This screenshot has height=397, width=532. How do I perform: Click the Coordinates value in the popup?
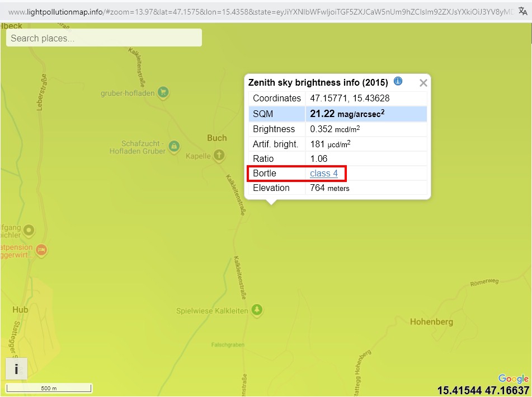pyautogui.click(x=350, y=98)
